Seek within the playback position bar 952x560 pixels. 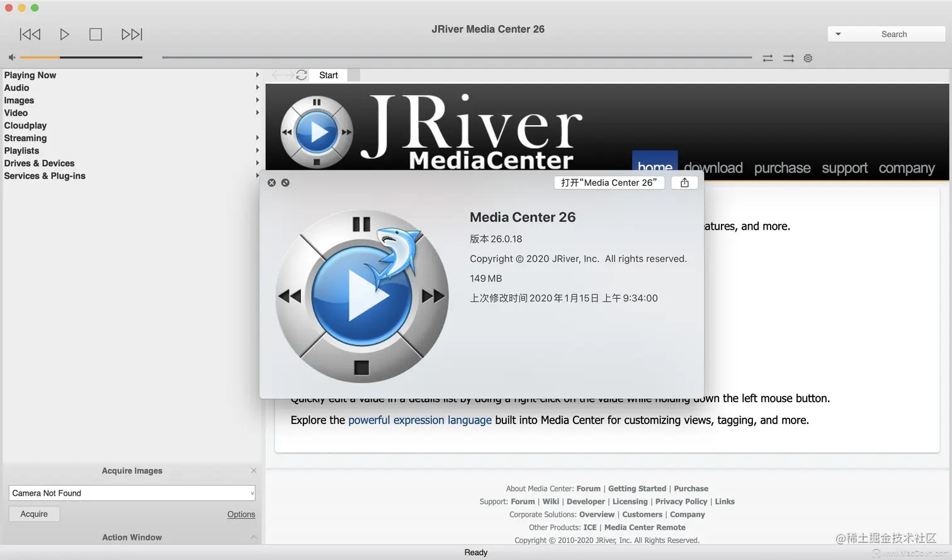pos(456,57)
